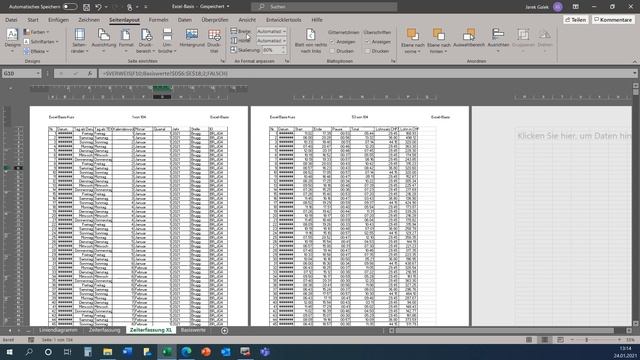The height and width of the screenshot is (360, 640).
Task: Open the Druckbereich print area menu
Action: [146, 41]
